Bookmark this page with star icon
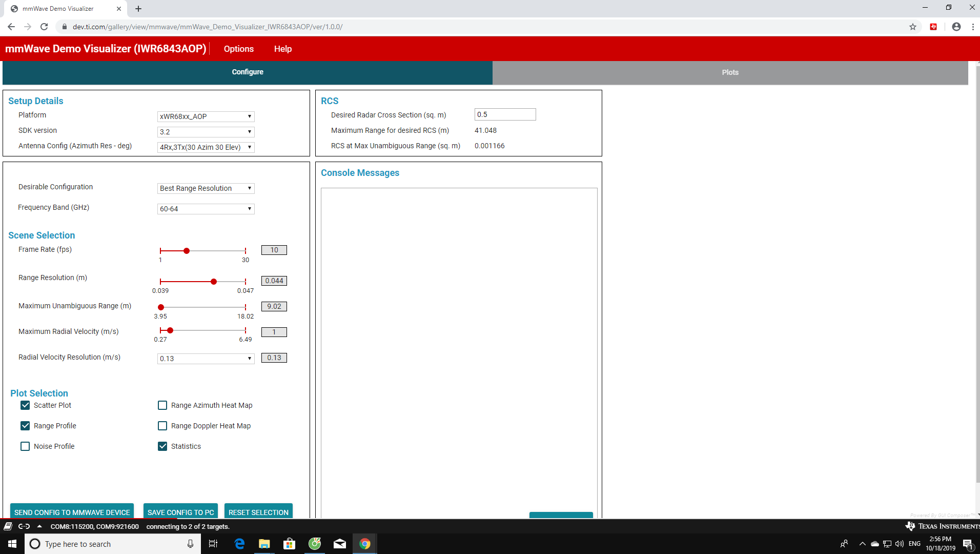980x554 pixels. coord(913,27)
